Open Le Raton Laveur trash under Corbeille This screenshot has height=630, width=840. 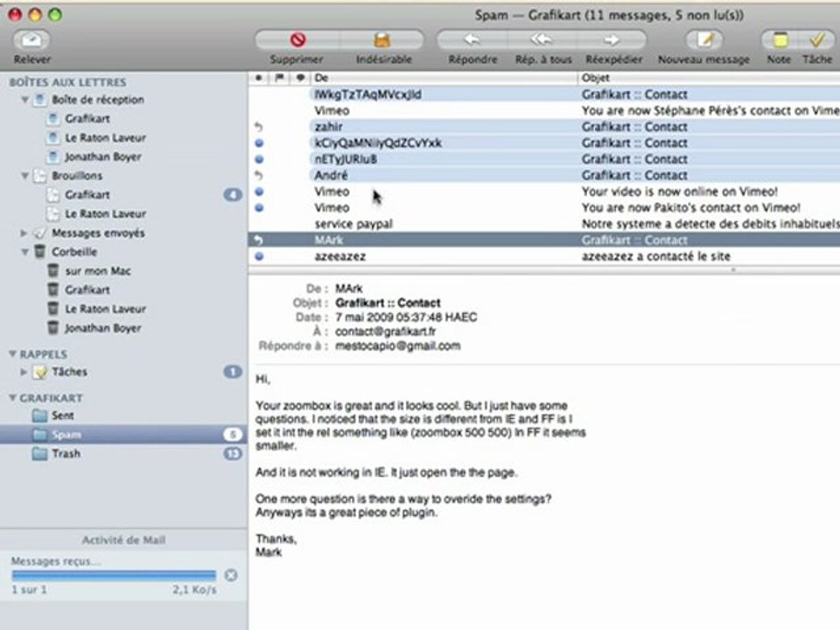[105, 309]
